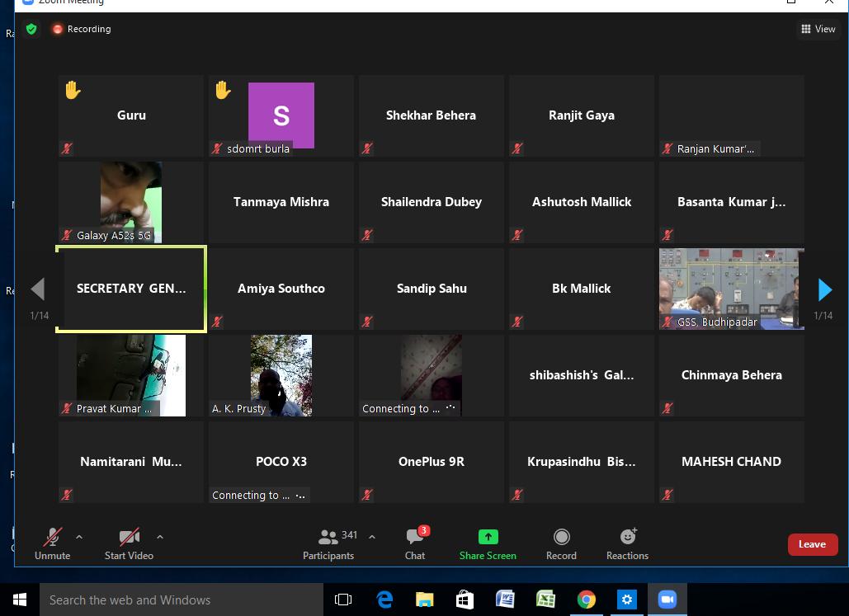Click the Ranjit Gaya name tile
This screenshot has width=849, height=616.
[x=582, y=115]
